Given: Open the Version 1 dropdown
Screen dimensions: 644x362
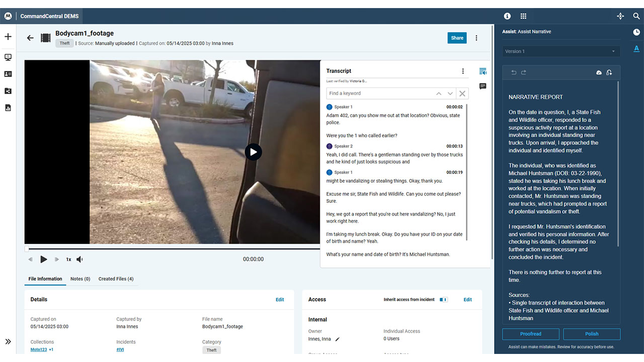Looking at the screenshot, I should [560, 51].
